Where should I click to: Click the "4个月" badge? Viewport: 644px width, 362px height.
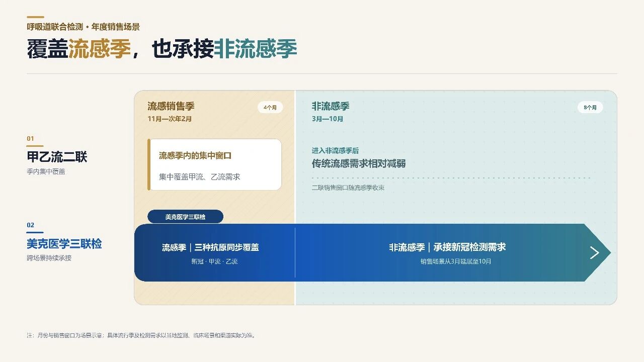[270, 107]
